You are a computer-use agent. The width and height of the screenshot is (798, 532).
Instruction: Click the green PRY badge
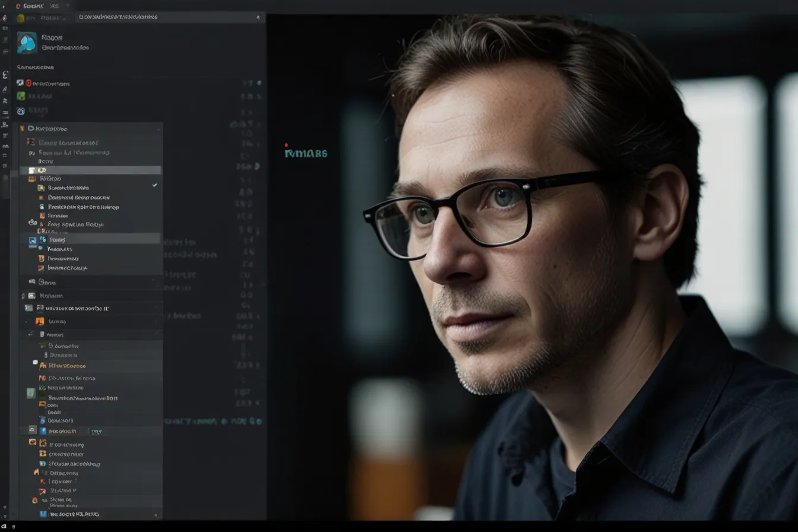point(97,432)
